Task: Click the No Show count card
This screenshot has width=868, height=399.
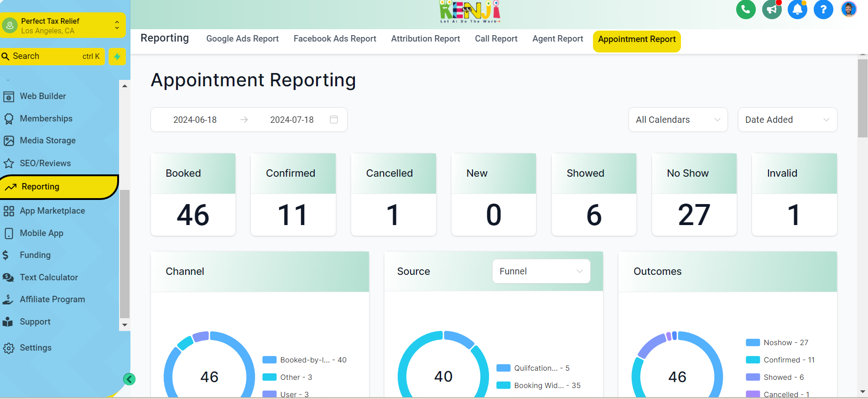Action: click(694, 194)
